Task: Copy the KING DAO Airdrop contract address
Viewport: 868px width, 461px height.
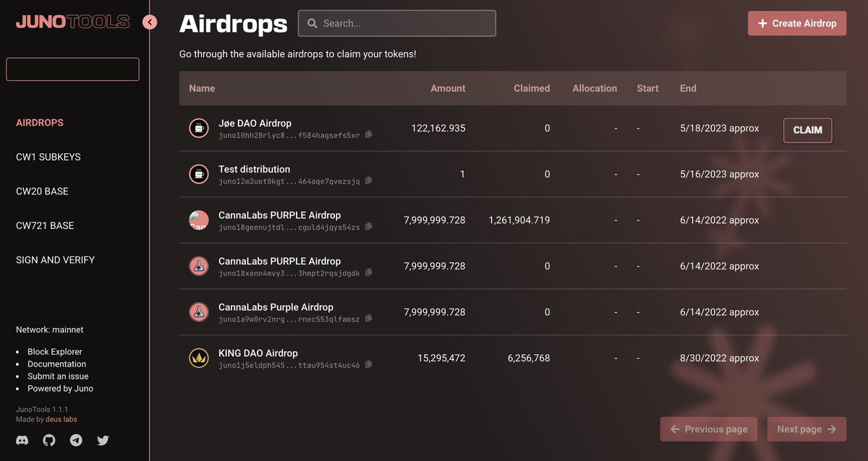Action: coord(369,365)
